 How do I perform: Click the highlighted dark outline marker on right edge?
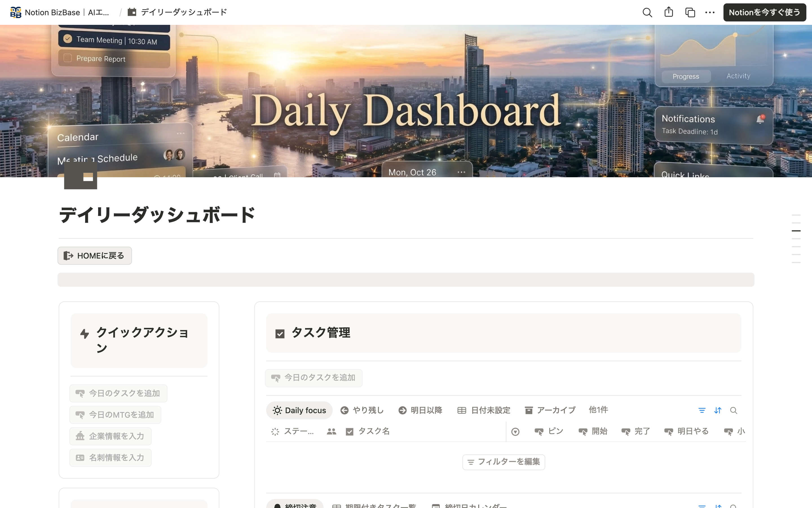(x=796, y=231)
